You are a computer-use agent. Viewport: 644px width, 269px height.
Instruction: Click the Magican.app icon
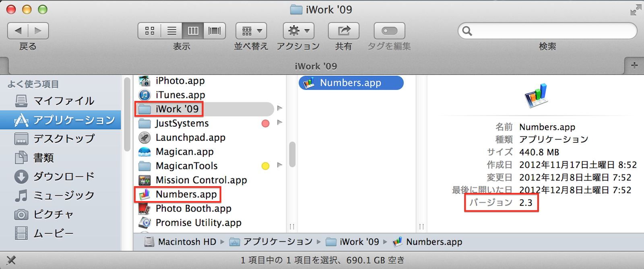click(144, 152)
